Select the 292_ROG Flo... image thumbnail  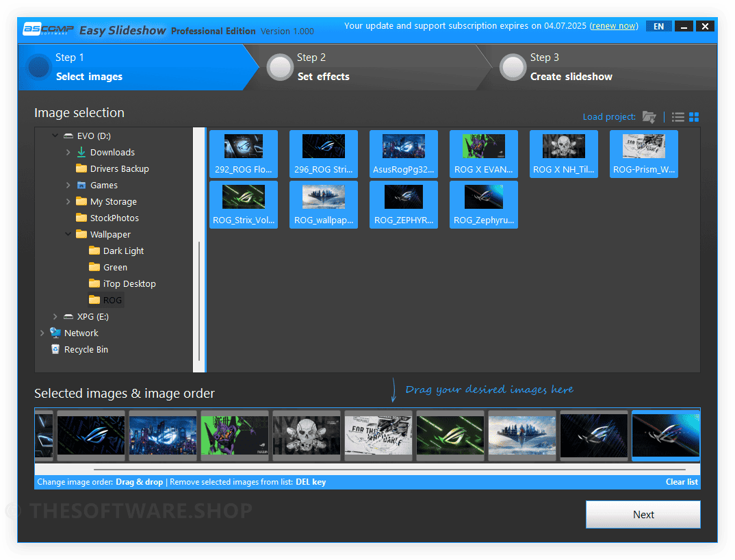point(243,154)
